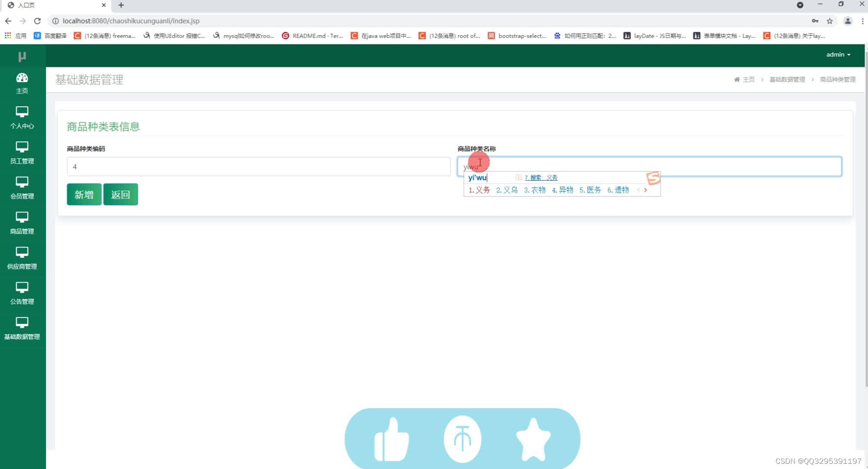868x469 pixels.
Task: Select IME candidate 3.衣物
Action: pos(535,190)
